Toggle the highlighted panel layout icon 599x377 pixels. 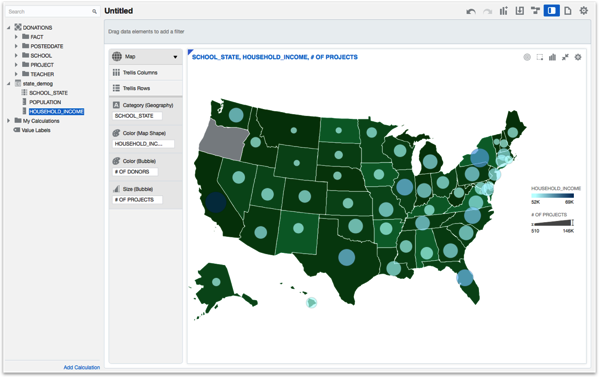click(552, 11)
